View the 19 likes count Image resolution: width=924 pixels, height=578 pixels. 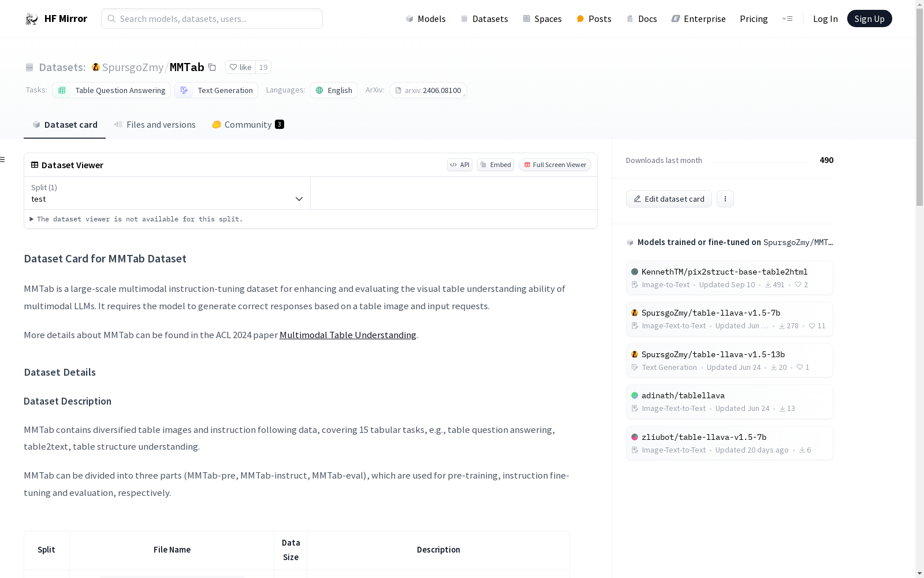pyautogui.click(x=263, y=67)
